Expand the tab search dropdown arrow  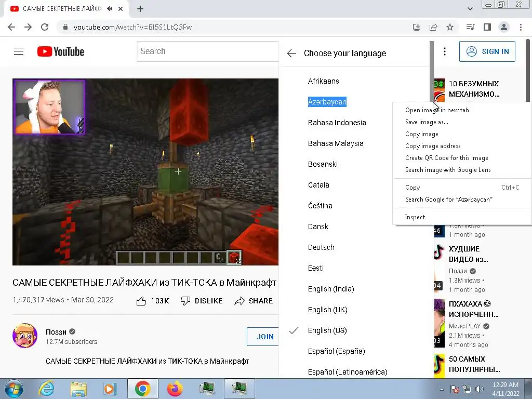[470, 9]
